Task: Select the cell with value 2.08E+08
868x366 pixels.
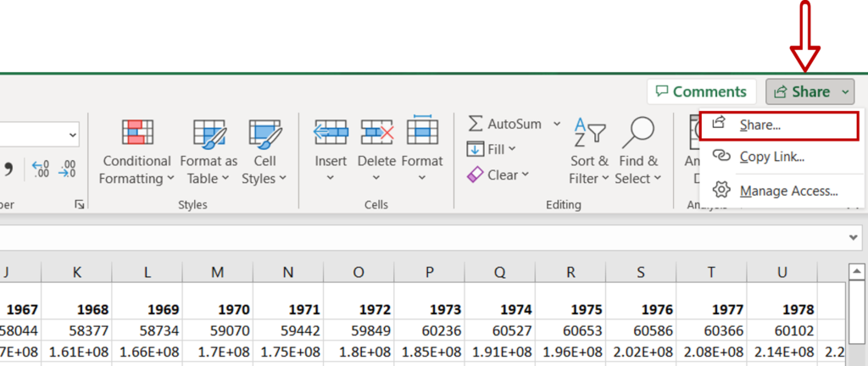Action: click(x=712, y=352)
